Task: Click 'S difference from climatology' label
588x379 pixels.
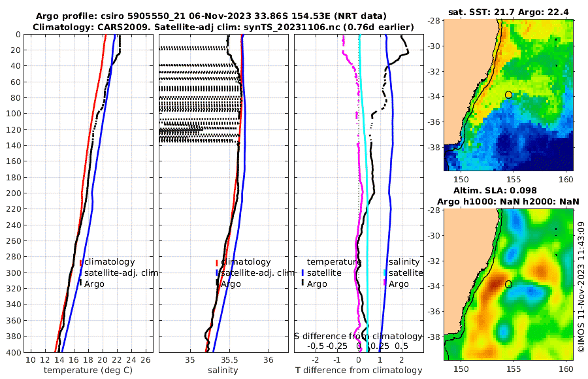Action: [358, 336]
